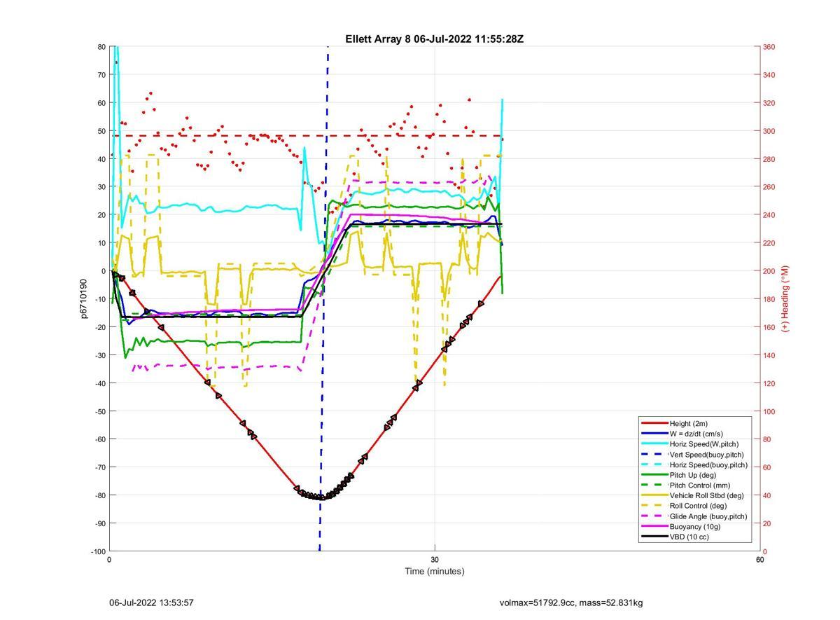Click the left axis tick label '-100'
Image resolution: width=840 pixels, height=620 pixels.
click(x=98, y=551)
